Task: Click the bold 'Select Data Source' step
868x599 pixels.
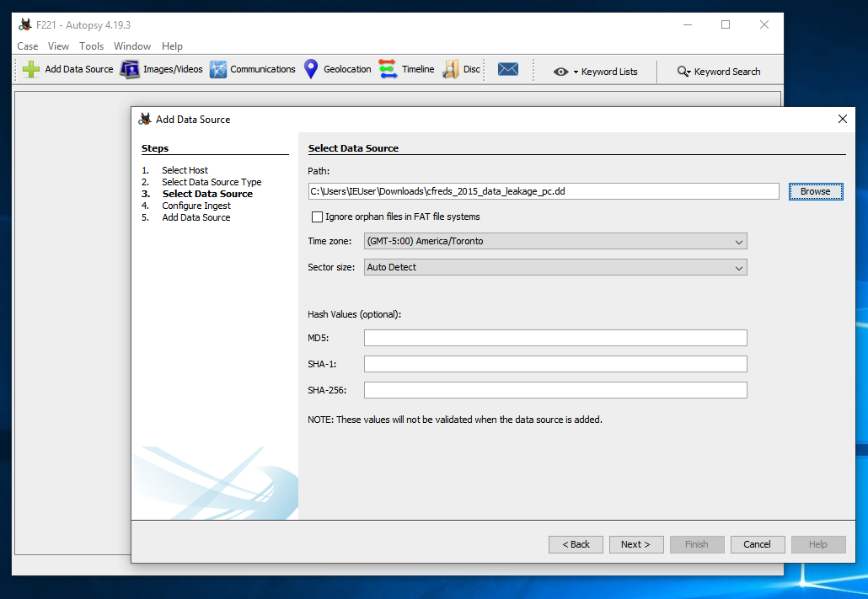Action: [x=207, y=194]
